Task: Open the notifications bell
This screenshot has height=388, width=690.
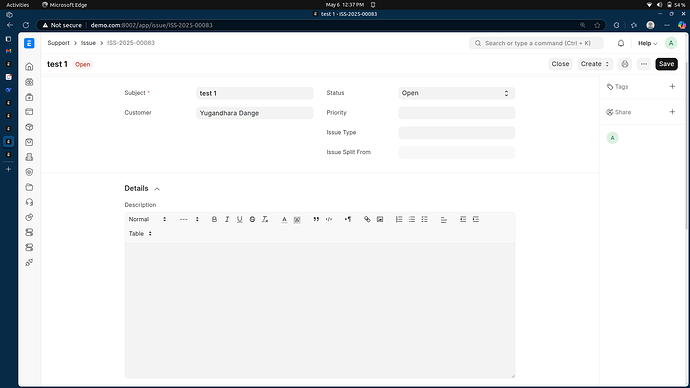Action: coord(621,43)
